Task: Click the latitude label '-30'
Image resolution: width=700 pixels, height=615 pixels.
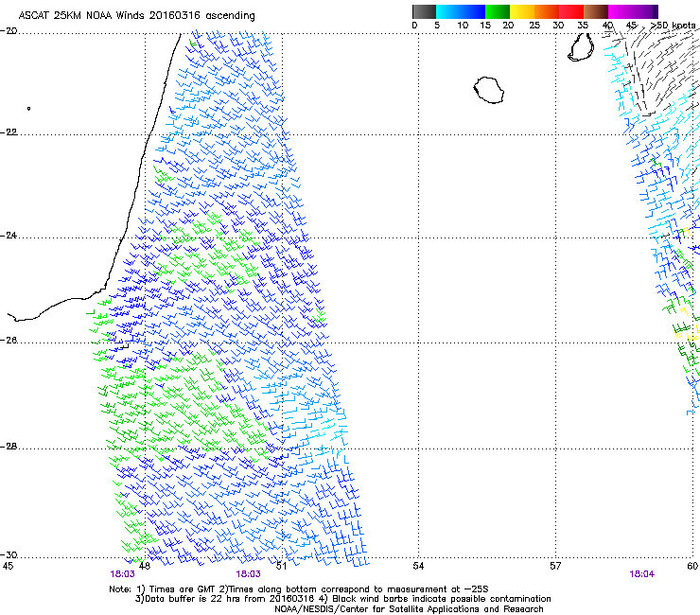Action: [9, 555]
